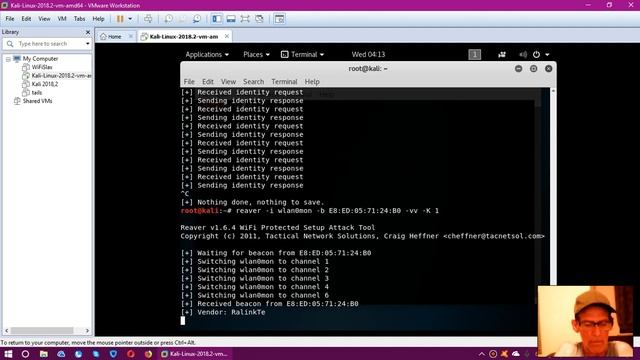
Task: Open Firefox from the taskbar
Action: [x=148, y=354]
